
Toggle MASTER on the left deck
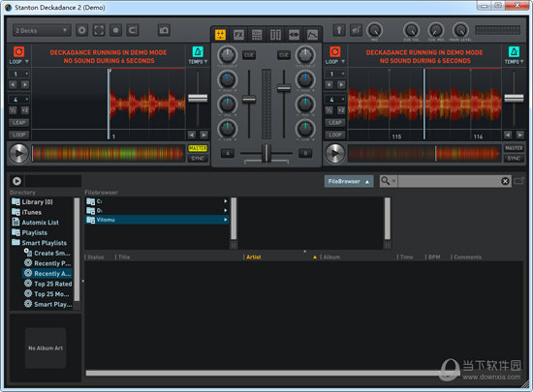pyautogui.click(x=198, y=148)
